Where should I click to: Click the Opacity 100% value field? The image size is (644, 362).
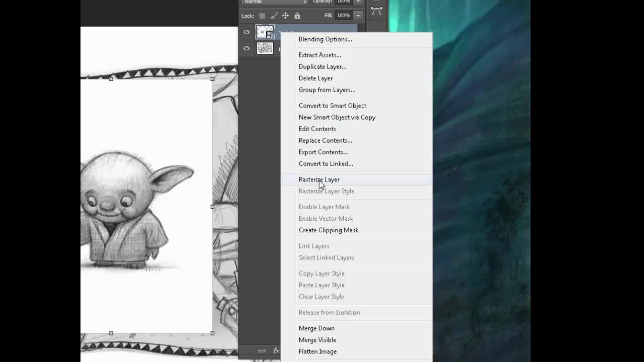point(344,2)
